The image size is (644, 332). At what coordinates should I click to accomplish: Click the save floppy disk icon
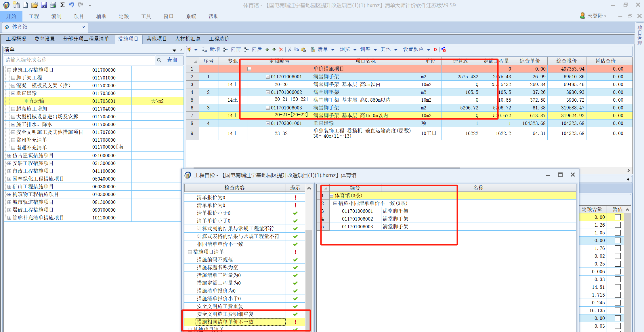point(44,5)
